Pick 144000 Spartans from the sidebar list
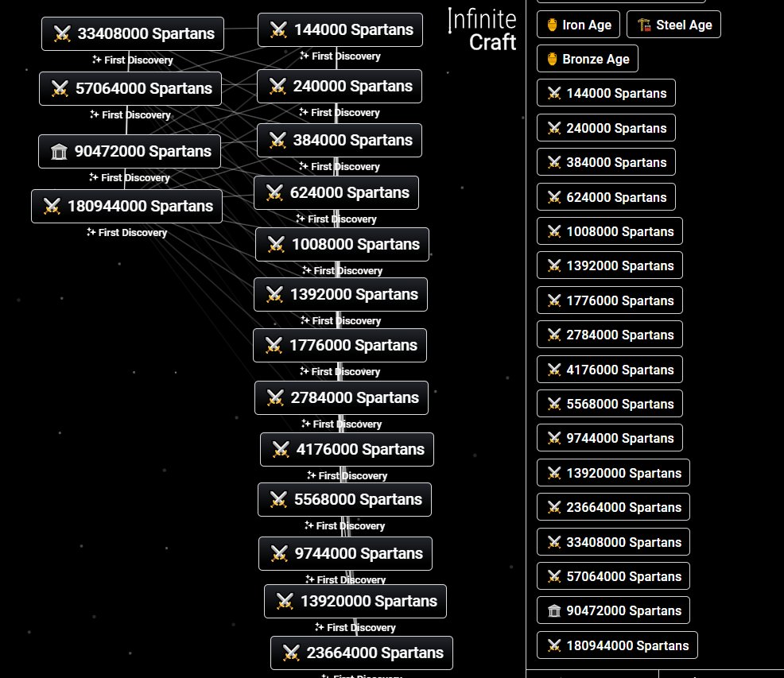Viewport: 784px width, 678px height. tap(606, 93)
